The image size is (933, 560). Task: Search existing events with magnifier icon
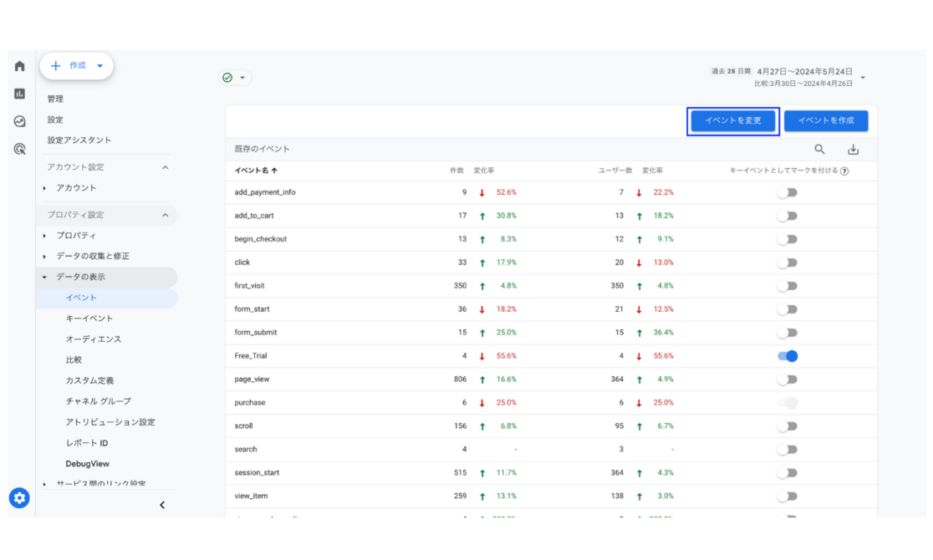click(x=819, y=150)
